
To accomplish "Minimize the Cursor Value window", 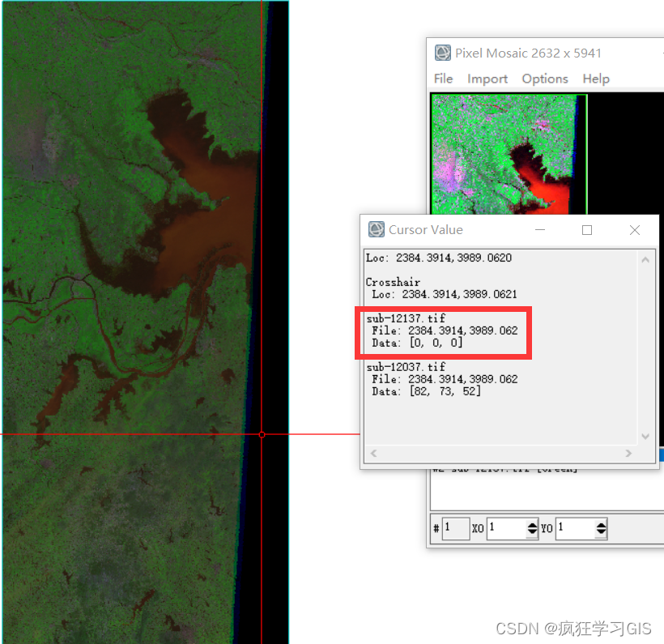I will [540, 229].
